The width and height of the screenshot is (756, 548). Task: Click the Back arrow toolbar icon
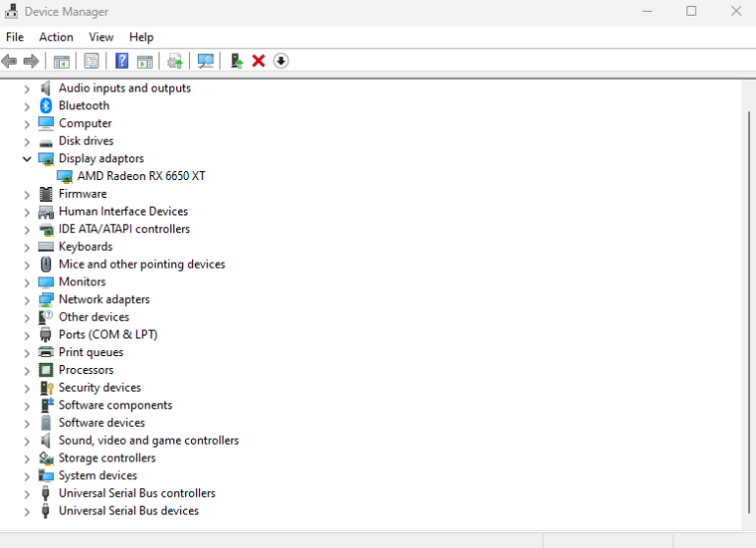tap(9, 61)
